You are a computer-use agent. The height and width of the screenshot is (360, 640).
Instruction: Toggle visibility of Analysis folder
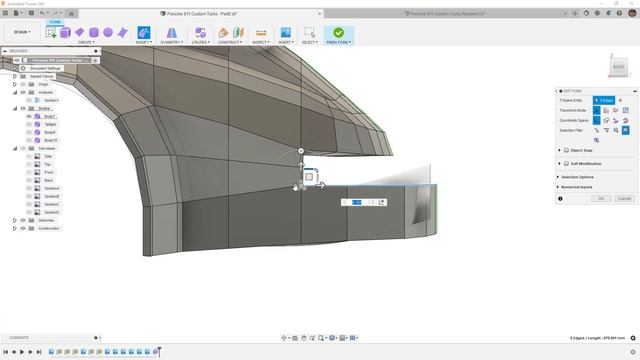[x=23, y=92]
